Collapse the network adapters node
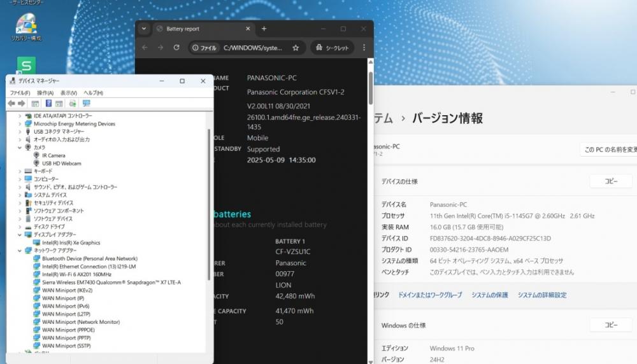637x364 pixels. [x=20, y=251]
